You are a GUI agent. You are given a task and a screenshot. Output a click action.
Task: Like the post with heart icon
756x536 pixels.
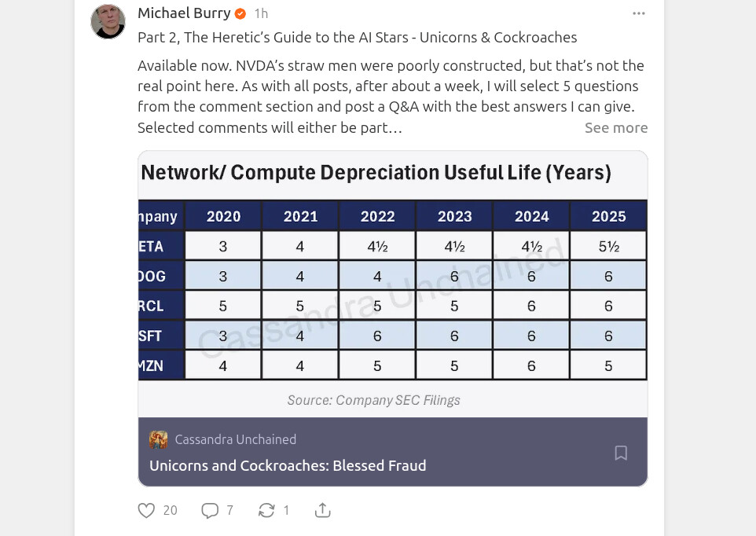click(x=146, y=511)
